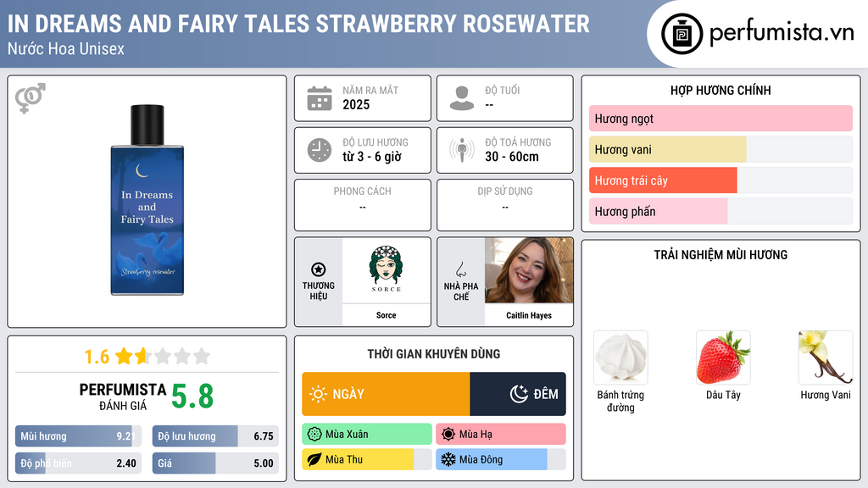Screen dimensions: 868x488
Task: Click the calendar icon beside Năm ra mắt
Action: [320, 98]
